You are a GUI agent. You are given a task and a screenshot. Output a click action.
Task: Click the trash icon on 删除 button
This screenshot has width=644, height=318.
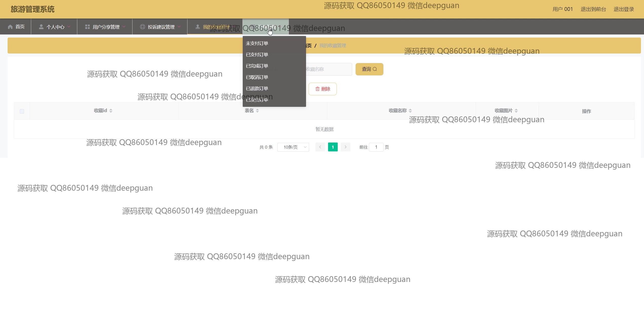point(317,89)
